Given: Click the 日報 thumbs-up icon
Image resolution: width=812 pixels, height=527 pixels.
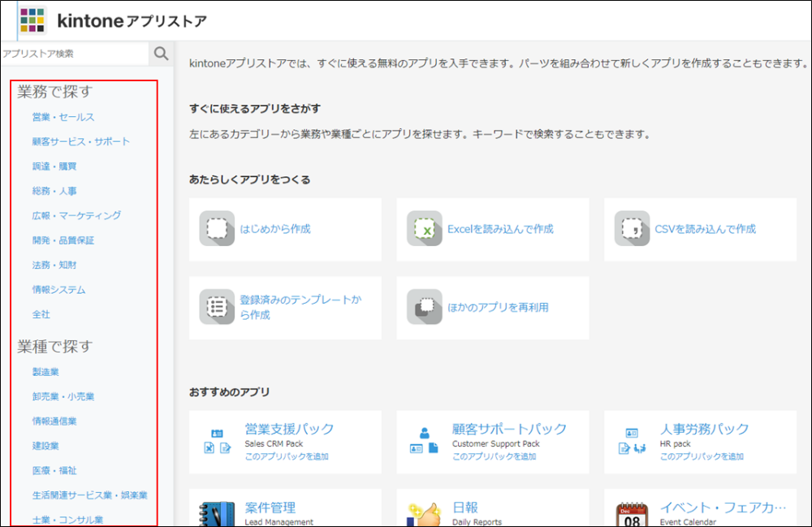Looking at the screenshot, I should coord(425,515).
